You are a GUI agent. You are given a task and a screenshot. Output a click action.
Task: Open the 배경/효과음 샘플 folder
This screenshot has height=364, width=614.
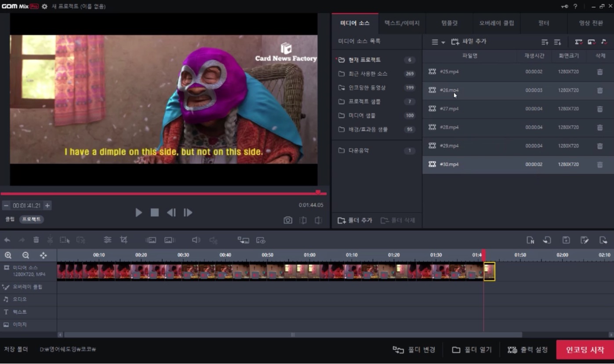[377, 129]
